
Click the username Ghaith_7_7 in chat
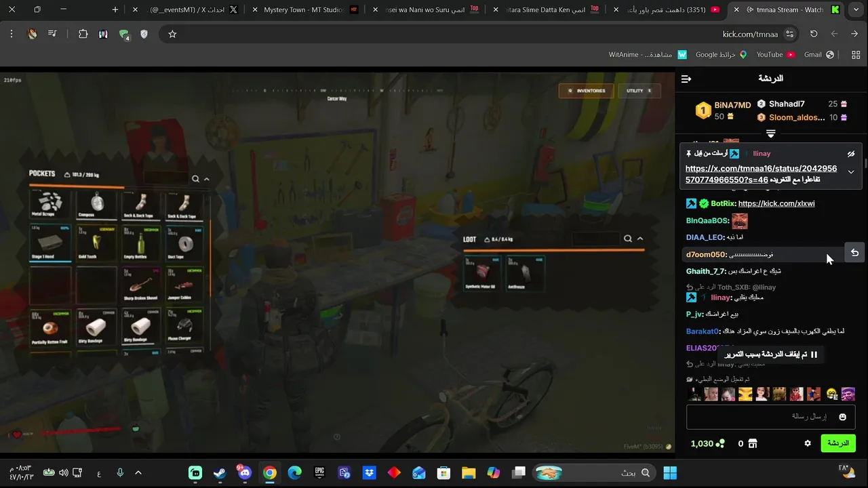coord(706,271)
